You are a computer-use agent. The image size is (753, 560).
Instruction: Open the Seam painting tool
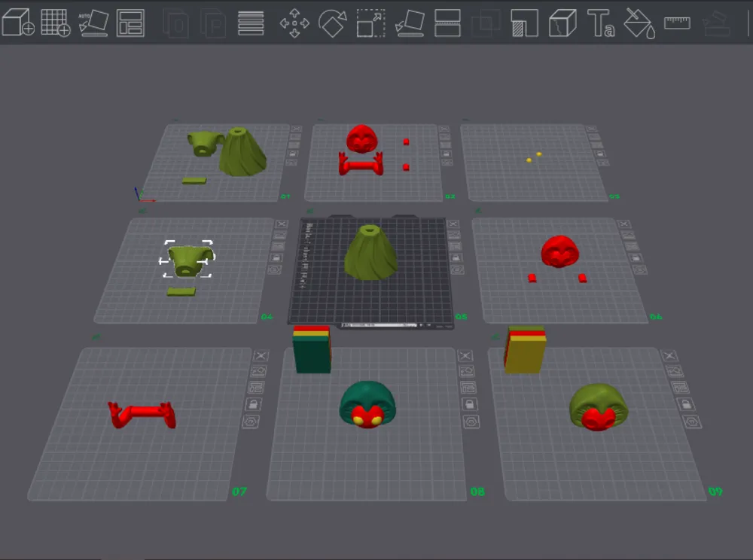coord(562,23)
